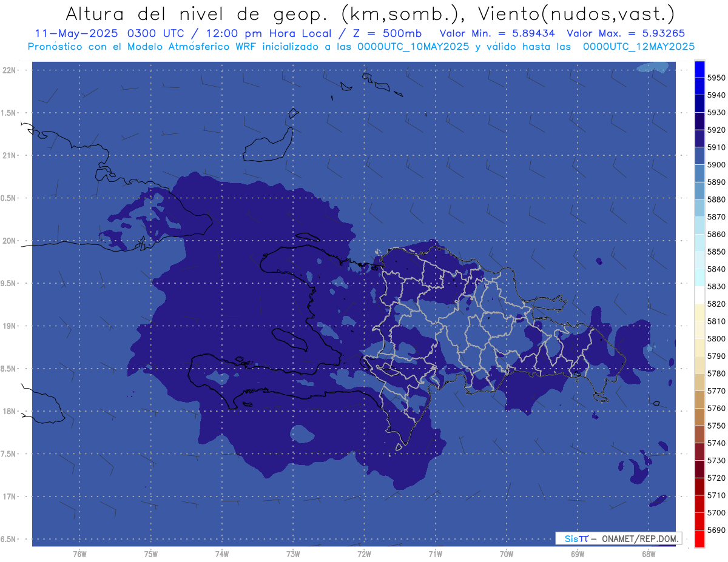Click the bright blue legend swatch above 5950
This screenshot has width=728, height=562.
tap(699, 69)
